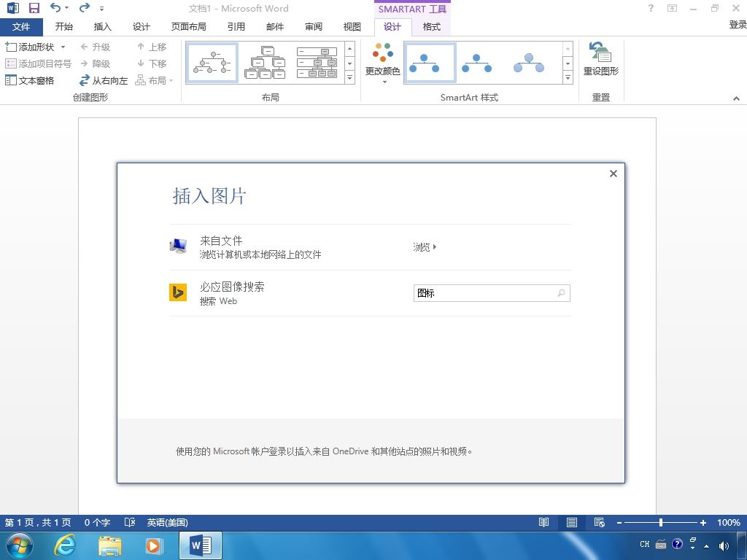This screenshot has width=747, height=560.
Task: Open Ribbon Display Options icon
Action: [672, 7]
